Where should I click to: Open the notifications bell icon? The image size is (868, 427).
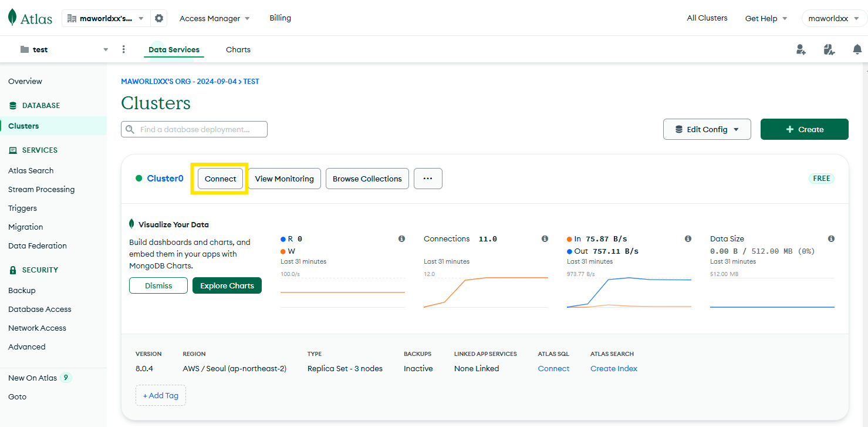coord(857,49)
